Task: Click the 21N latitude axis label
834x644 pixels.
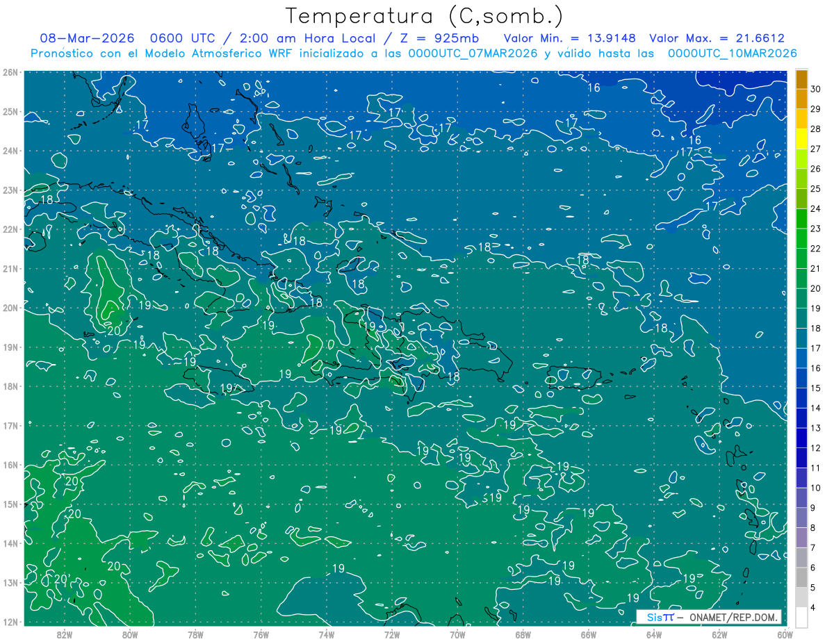Action: point(10,268)
